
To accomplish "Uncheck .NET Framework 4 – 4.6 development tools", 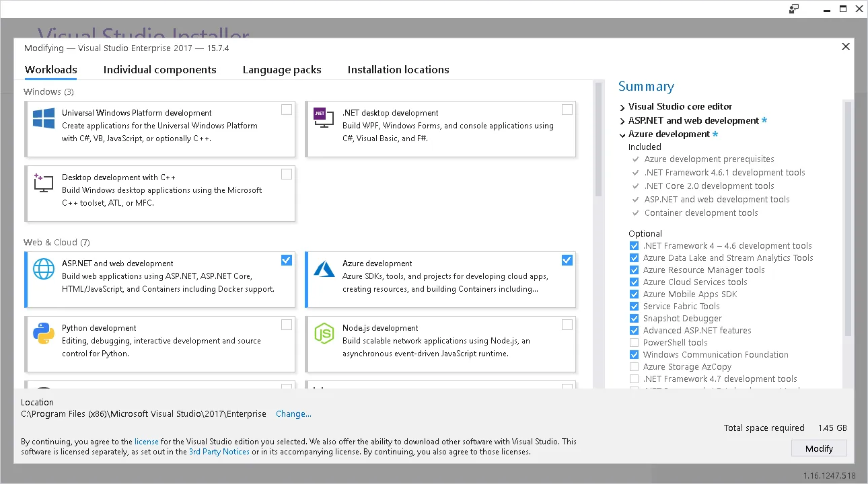I will [634, 246].
